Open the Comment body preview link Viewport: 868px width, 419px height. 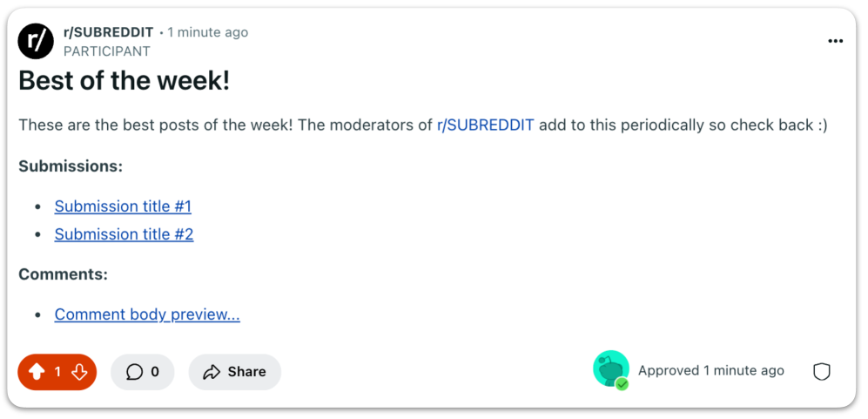tap(147, 314)
